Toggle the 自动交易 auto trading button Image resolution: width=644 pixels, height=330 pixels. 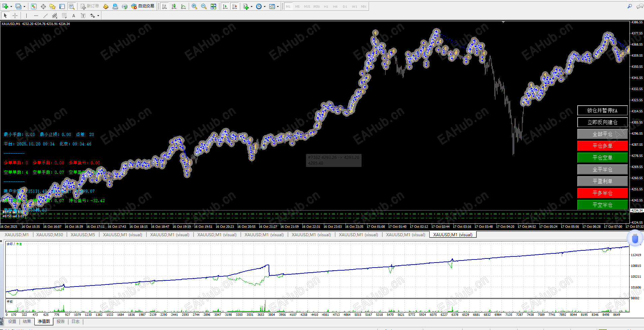pos(143,6)
